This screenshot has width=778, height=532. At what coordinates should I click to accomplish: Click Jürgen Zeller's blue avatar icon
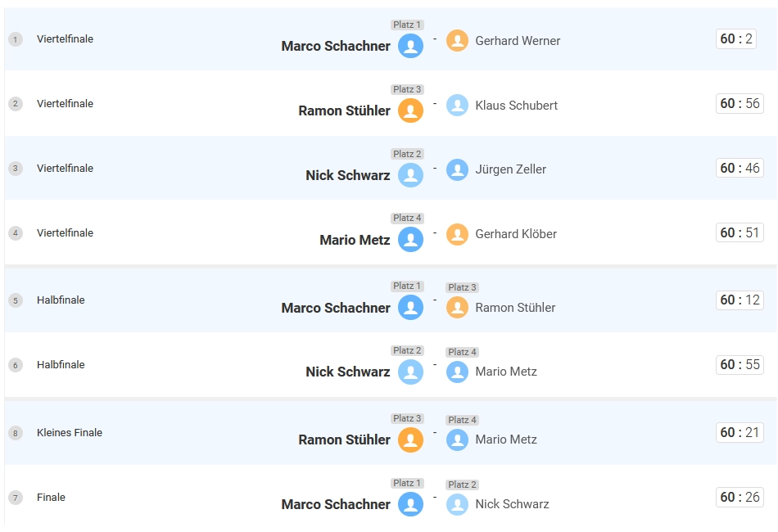[457, 169]
